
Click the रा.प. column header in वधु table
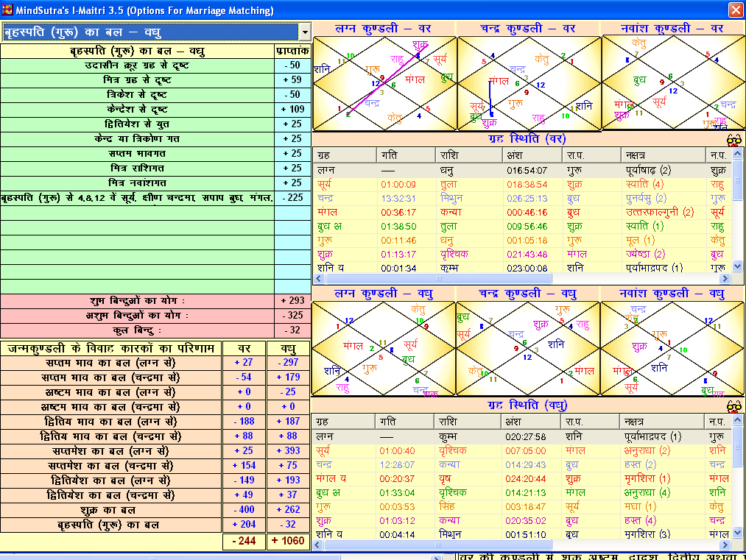(x=591, y=422)
